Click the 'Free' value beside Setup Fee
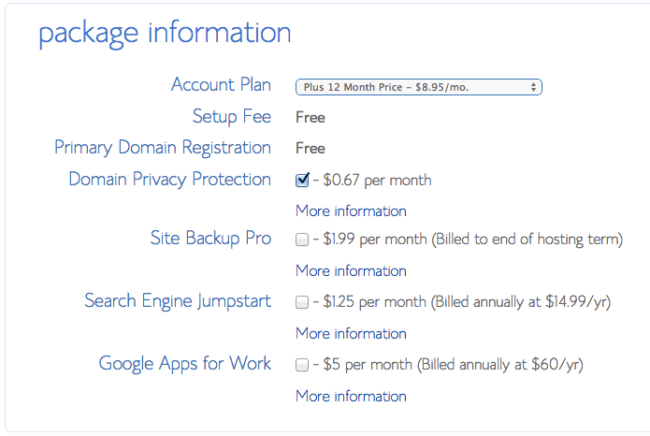Screen dimensions: 650x436 [x=310, y=117]
